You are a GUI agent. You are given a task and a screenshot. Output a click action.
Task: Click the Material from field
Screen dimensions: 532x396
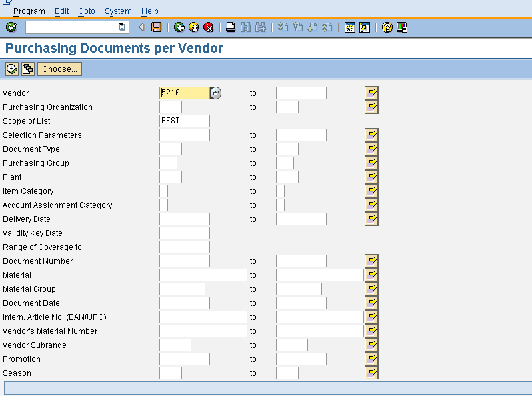point(203,275)
